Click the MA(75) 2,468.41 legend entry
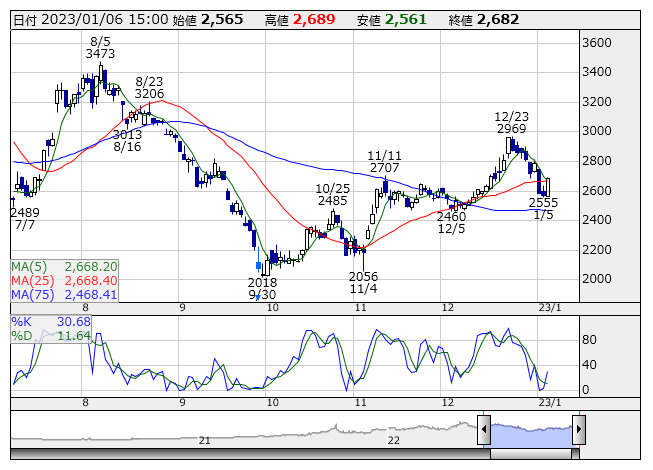 64,295
